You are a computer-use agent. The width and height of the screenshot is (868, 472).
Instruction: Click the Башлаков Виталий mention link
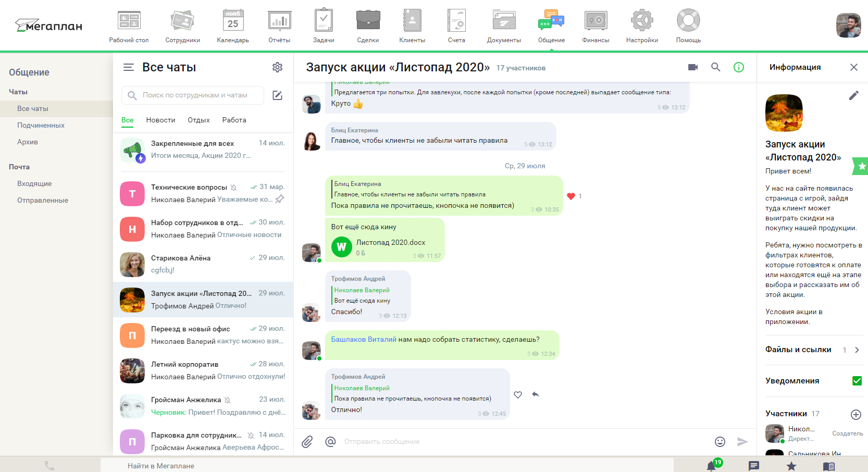(364, 339)
